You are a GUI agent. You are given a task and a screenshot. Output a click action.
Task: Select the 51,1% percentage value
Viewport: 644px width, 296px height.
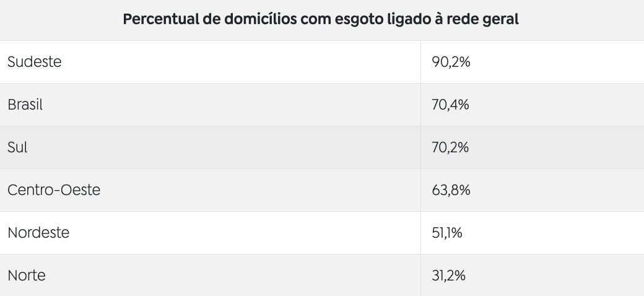pyautogui.click(x=447, y=233)
